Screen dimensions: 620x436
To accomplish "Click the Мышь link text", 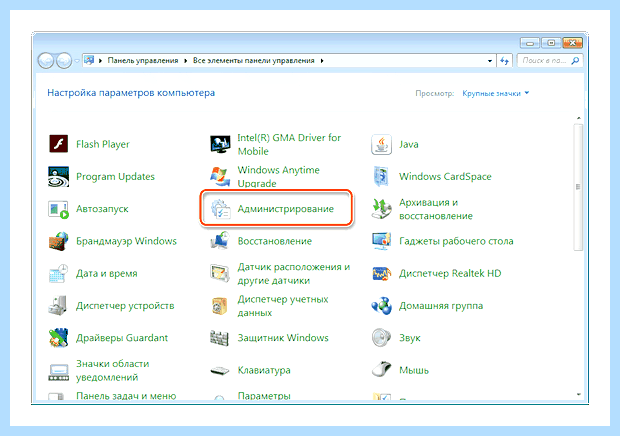I will point(414,370).
